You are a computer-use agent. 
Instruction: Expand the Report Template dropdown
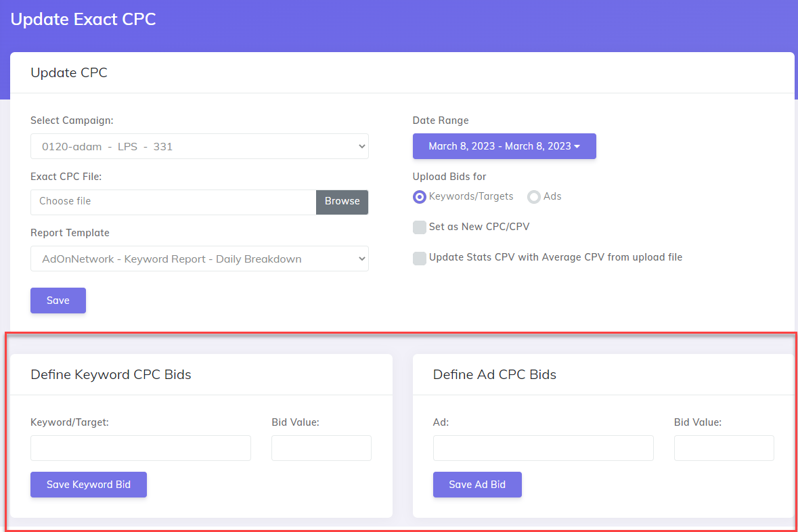pyautogui.click(x=199, y=259)
